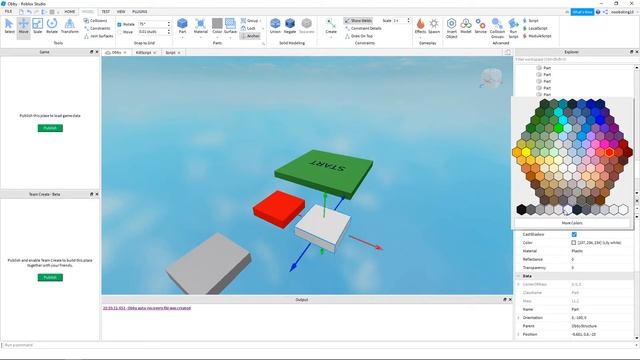This screenshot has width=640, height=360.
Task: Expand the Group dropdown arrow
Action: [261, 21]
